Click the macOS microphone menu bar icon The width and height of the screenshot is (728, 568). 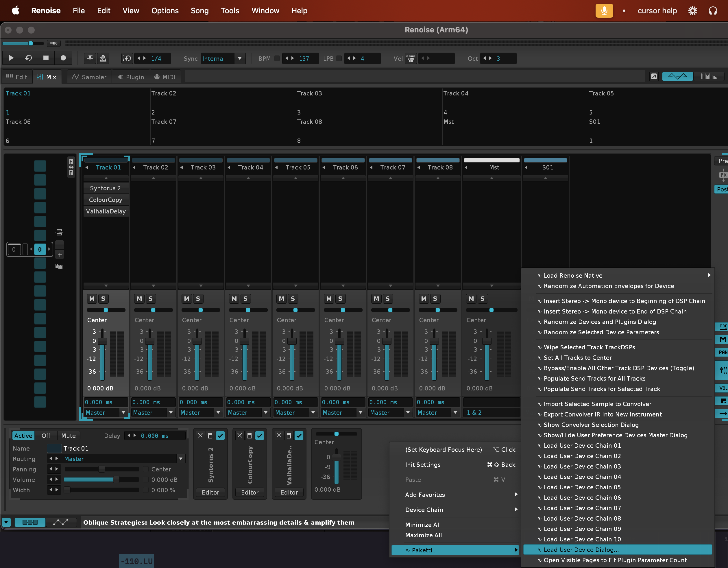point(604,11)
